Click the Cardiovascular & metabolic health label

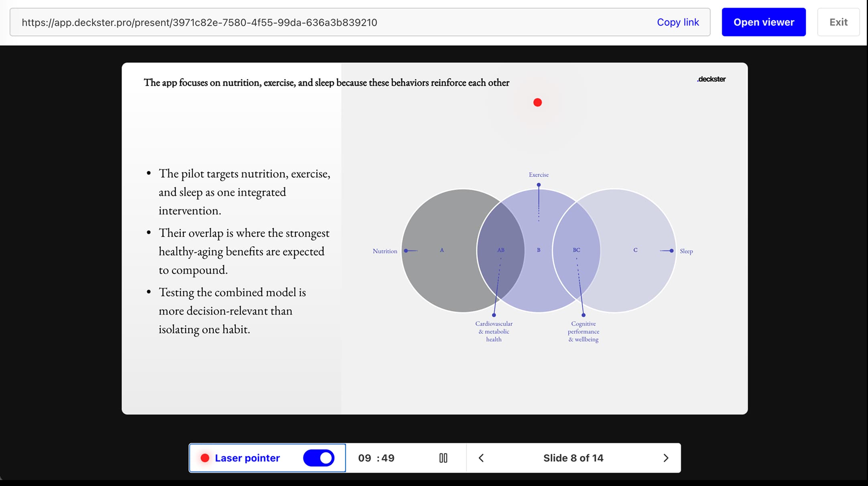point(494,331)
